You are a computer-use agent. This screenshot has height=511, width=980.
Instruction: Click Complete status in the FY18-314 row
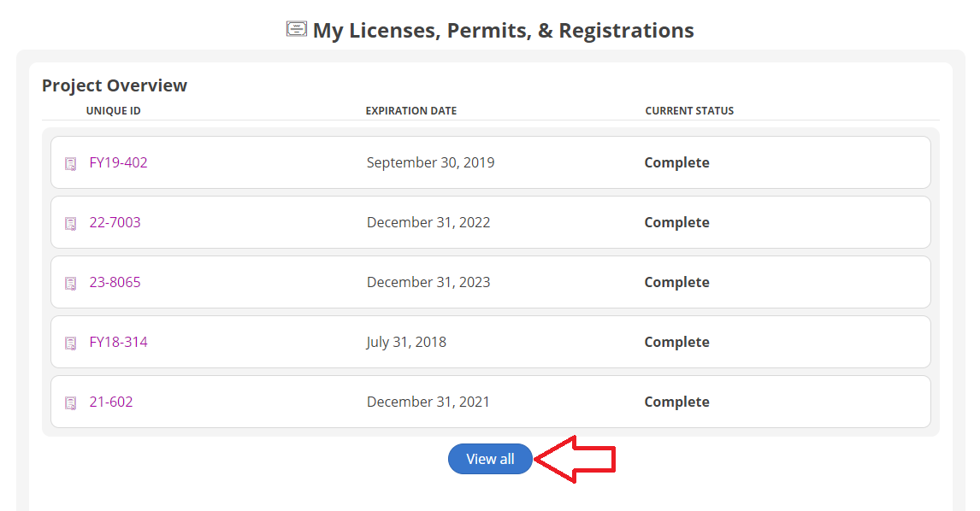676,342
